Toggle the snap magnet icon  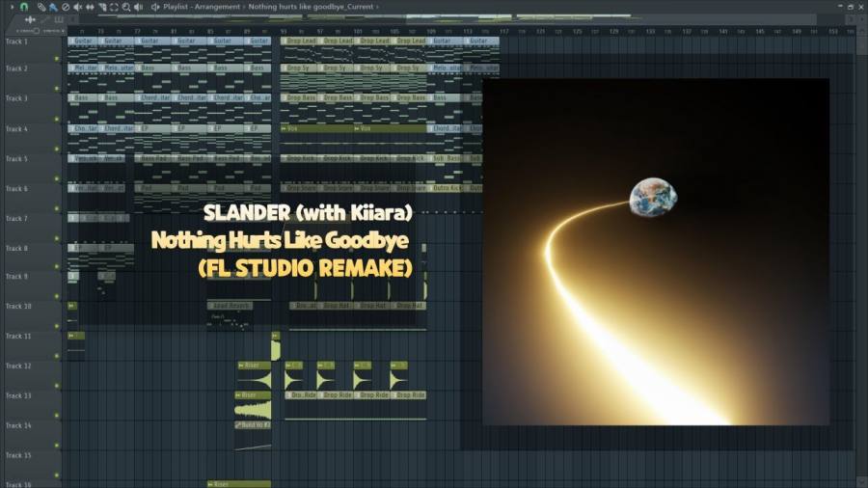tap(24, 7)
